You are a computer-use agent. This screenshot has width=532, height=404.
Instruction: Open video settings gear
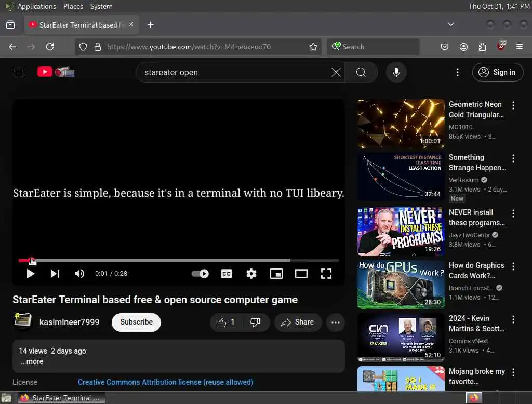coord(251,274)
